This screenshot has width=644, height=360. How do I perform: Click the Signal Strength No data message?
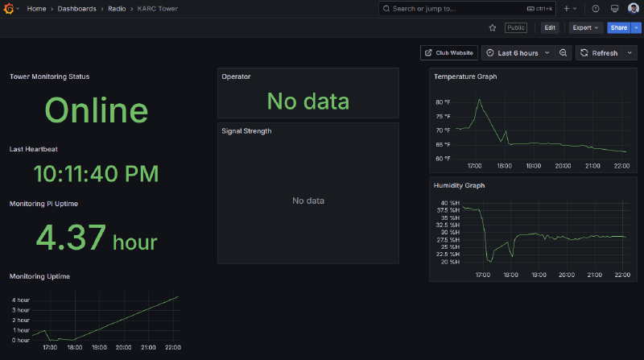pyautogui.click(x=308, y=201)
